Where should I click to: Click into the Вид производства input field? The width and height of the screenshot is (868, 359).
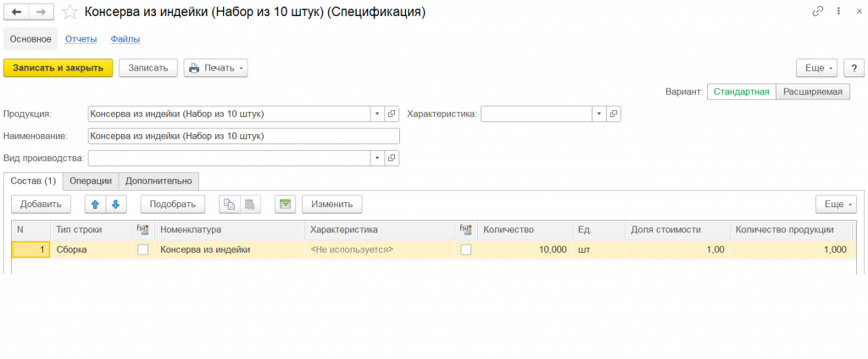pyautogui.click(x=229, y=158)
